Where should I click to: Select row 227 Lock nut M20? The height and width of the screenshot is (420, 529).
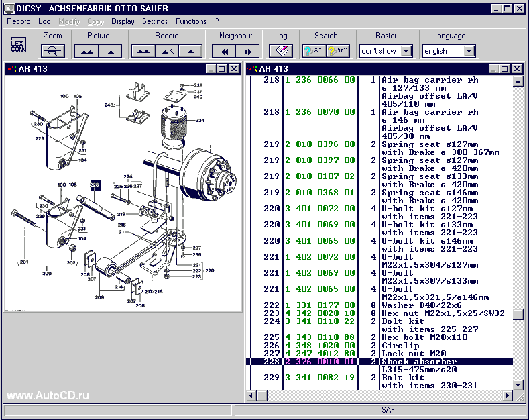[379, 354]
